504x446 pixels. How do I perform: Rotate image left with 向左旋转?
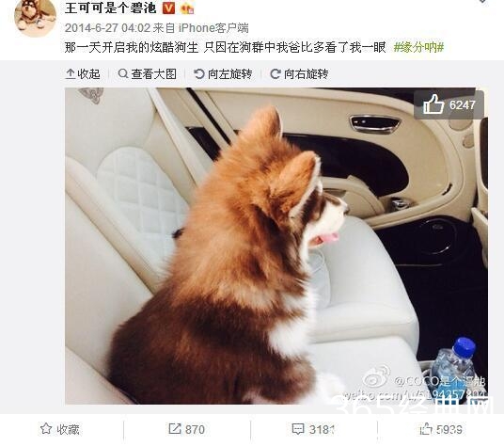223,74
